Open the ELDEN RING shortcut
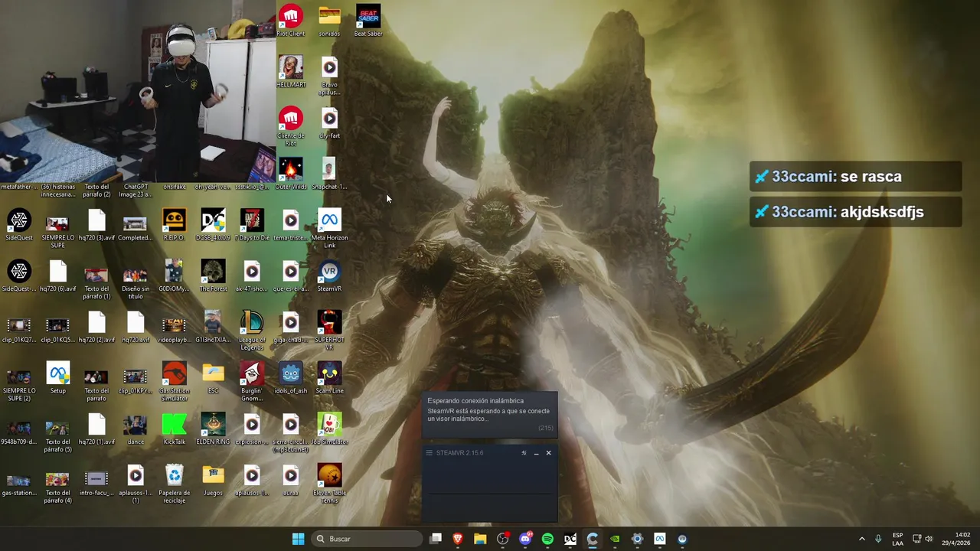This screenshot has width=980, height=551. [x=213, y=429]
